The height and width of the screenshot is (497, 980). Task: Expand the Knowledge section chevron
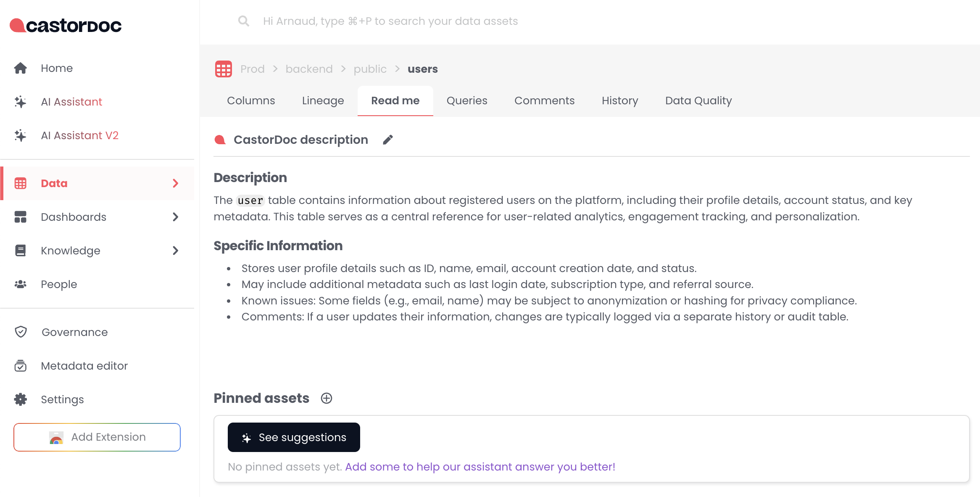[x=176, y=251]
